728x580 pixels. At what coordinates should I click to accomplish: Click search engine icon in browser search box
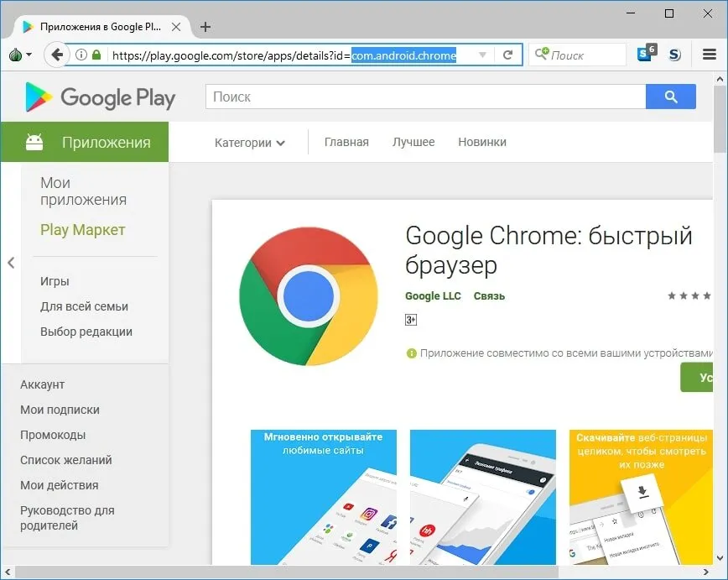tap(541, 54)
